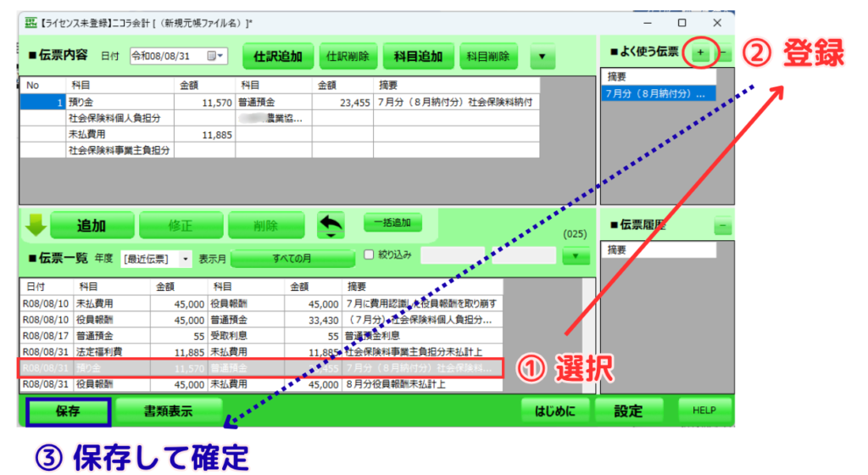Open the green dropdown right of filter fields
The image size is (868, 475).
pyautogui.click(x=576, y=256)
